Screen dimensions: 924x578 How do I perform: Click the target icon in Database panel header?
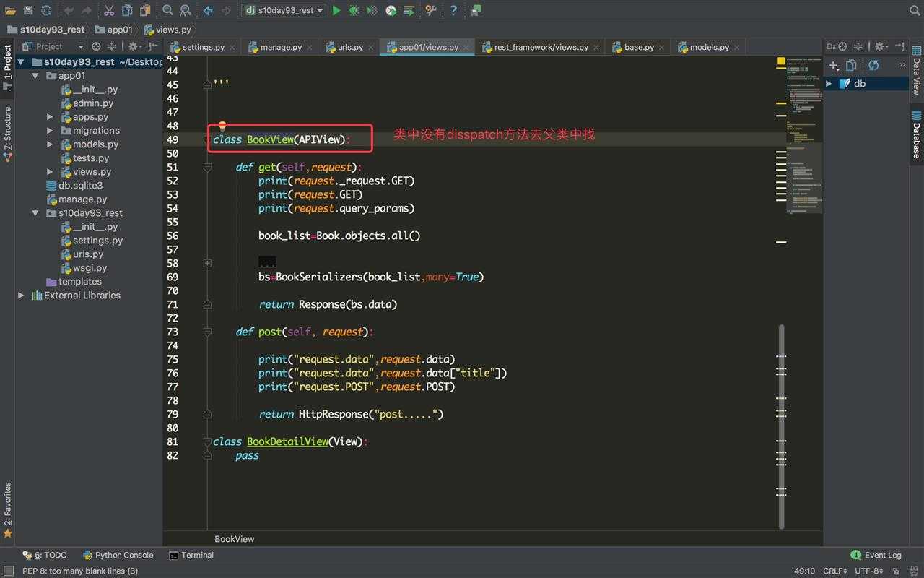pos(842,46)
